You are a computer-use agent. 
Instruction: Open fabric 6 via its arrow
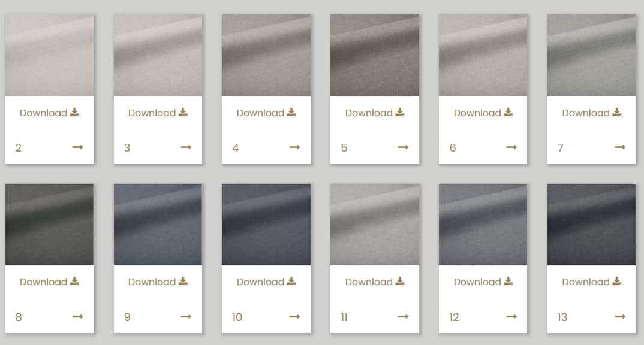(511, 147)
